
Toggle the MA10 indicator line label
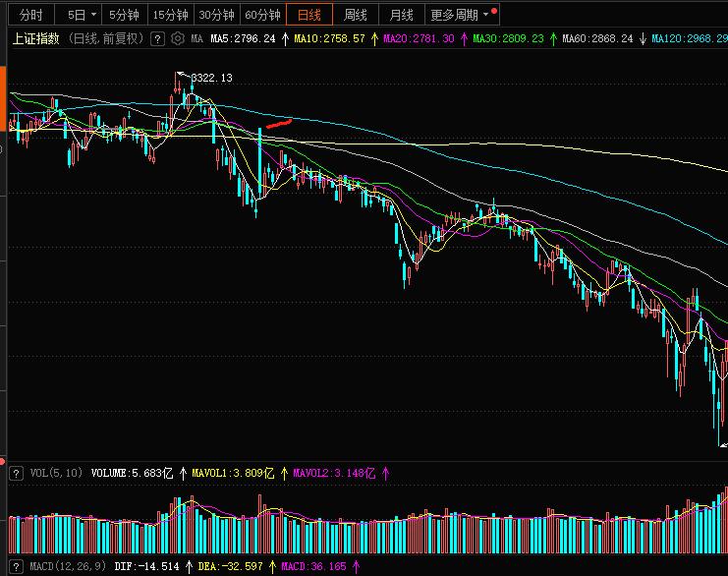(329, 38)
